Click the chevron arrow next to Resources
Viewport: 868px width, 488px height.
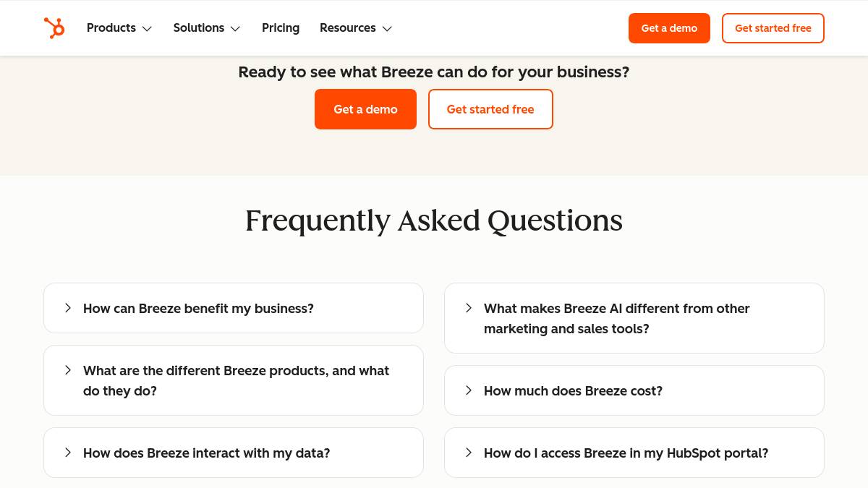387,29
